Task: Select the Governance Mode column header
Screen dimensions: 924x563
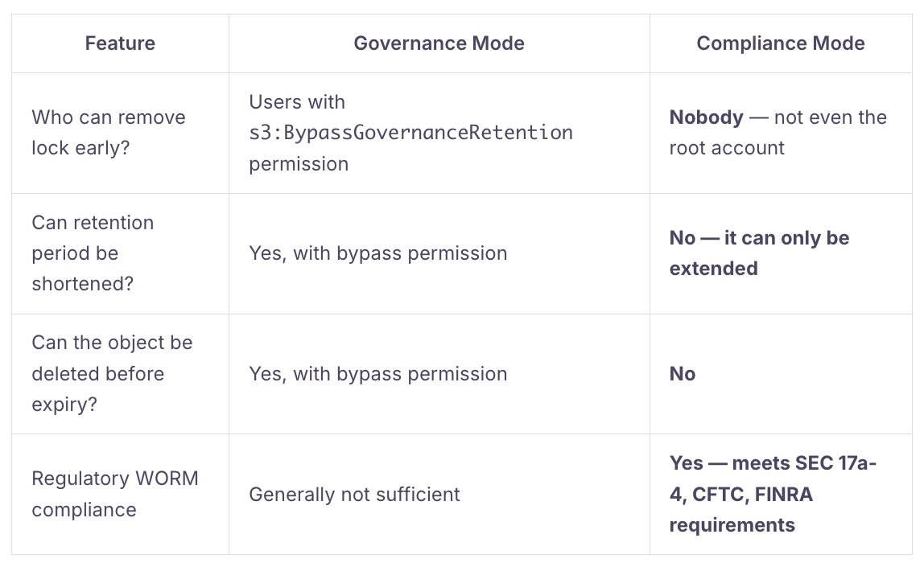Action: (x=439, y=43)
